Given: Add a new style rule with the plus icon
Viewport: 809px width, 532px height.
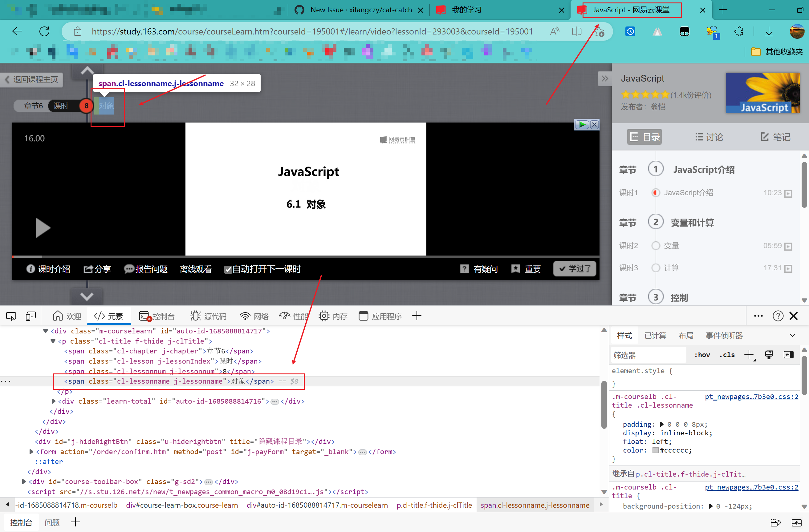Looking at the screenshot, I should click(x=750, y=355).
